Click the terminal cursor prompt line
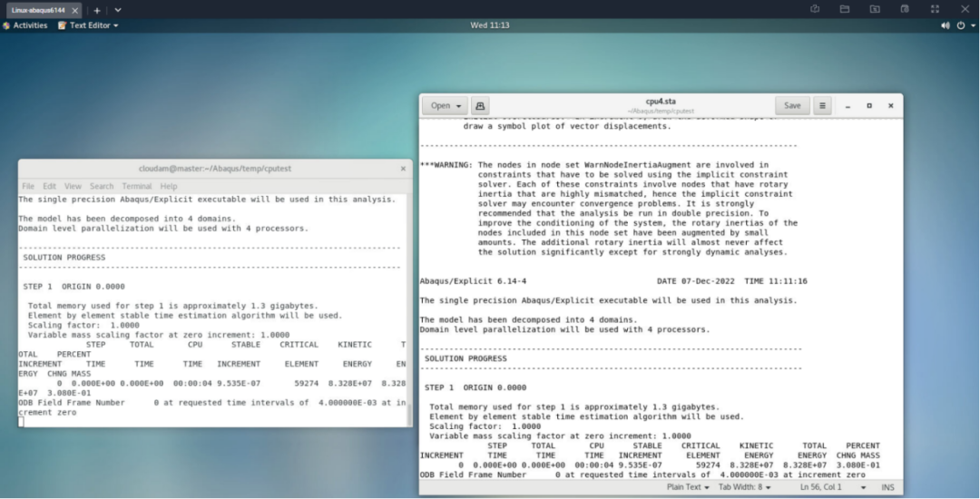Image resolution: width=980 pixels, height=499 pixels. tap(21, 422)
